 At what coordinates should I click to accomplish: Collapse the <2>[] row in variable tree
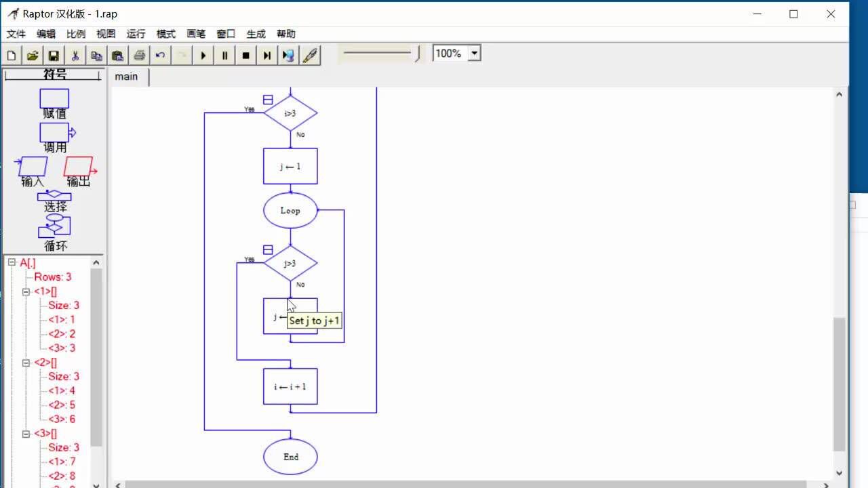pyautogui.click(x=26, y=363)
